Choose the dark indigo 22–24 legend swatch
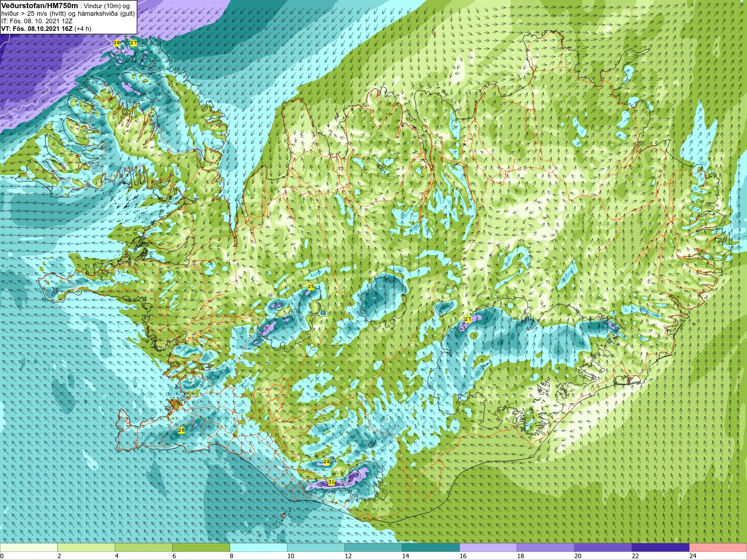The image size is (747, 560). (x=661, y=548)
